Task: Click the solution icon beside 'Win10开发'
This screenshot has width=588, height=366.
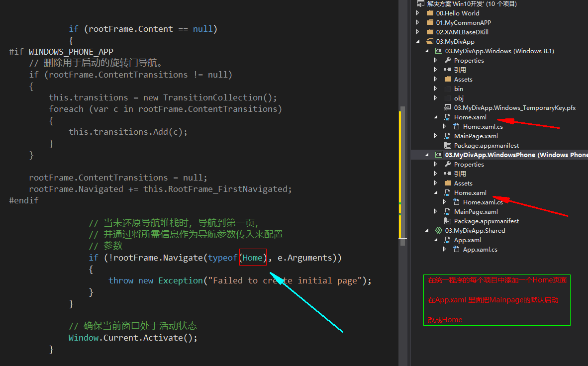Action: (421, 4)
